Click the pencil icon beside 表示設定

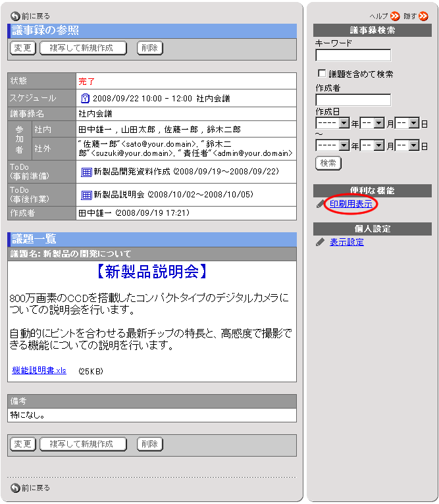[321, 242]
